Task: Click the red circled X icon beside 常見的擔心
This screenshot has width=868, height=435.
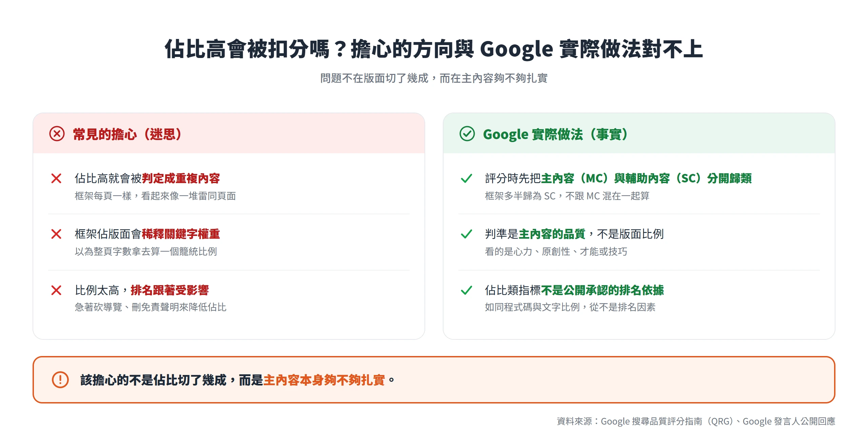Action: coord(57,134)
